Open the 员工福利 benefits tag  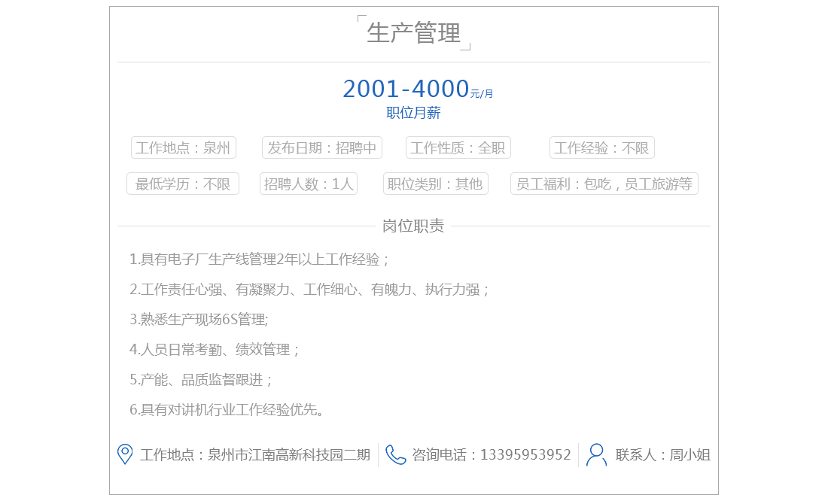pyautogui.click(x=604, y=184)
